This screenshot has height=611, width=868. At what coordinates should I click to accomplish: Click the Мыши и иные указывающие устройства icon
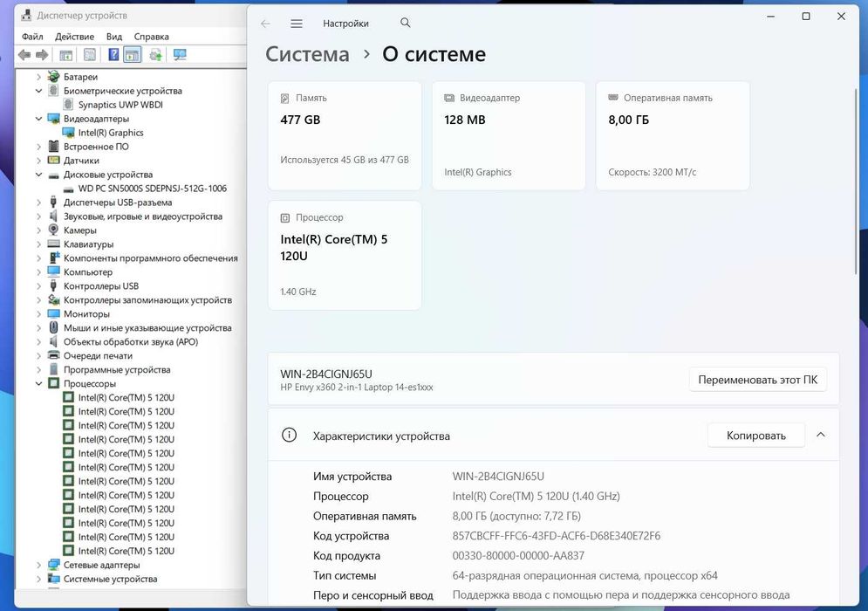(54, 327)
